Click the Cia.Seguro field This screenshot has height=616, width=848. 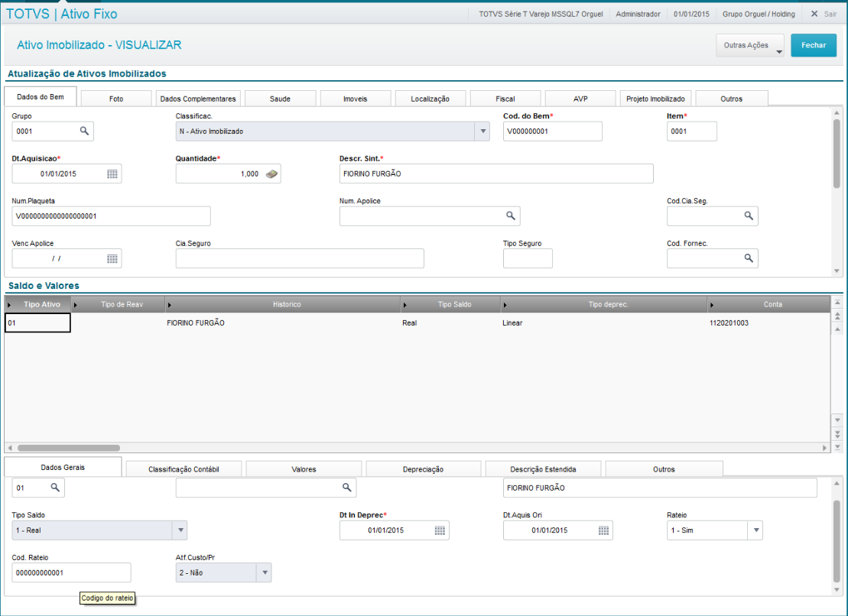(300, 258)
